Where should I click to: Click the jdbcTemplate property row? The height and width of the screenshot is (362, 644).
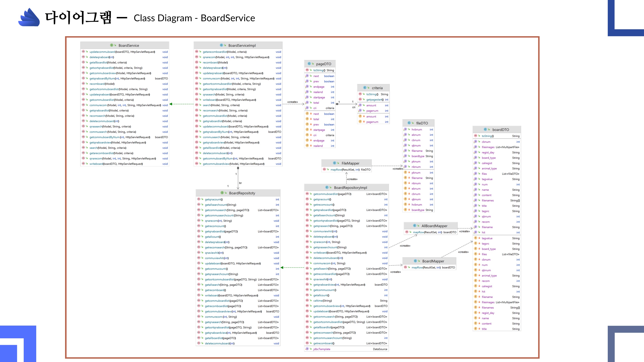322,349
